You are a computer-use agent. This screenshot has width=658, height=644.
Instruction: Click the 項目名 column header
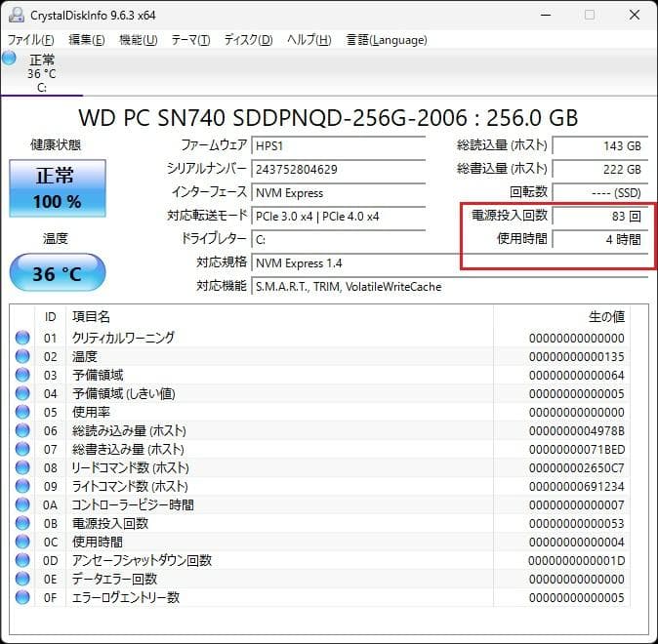91,317
